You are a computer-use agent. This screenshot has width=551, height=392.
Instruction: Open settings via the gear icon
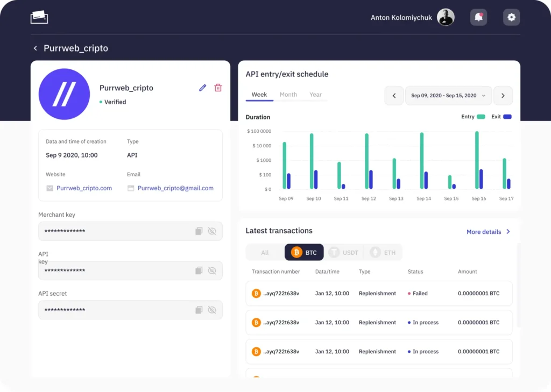[x=511, y=17]
